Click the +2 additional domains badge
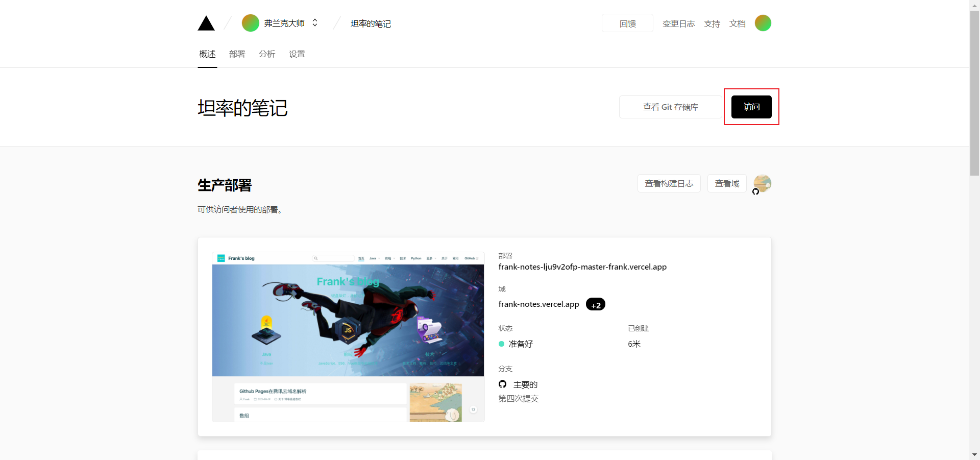The width and height of the screenshot is (980, 460). [596, 305]
